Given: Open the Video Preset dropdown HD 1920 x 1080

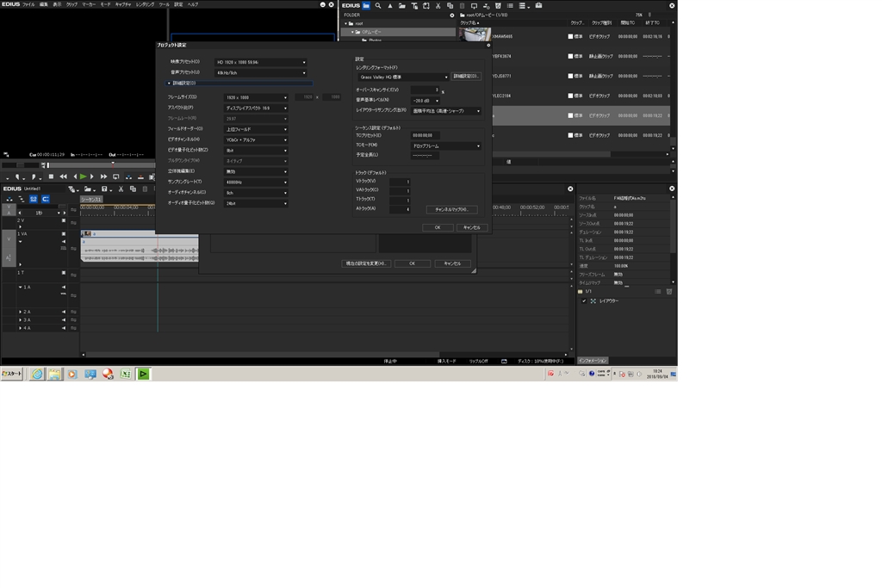Looking at the screenshot, I should click(x=261, y=62).
